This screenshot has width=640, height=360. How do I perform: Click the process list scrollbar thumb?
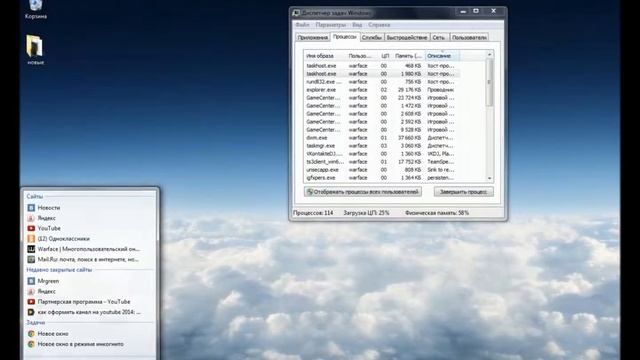(x=489, y=82)
